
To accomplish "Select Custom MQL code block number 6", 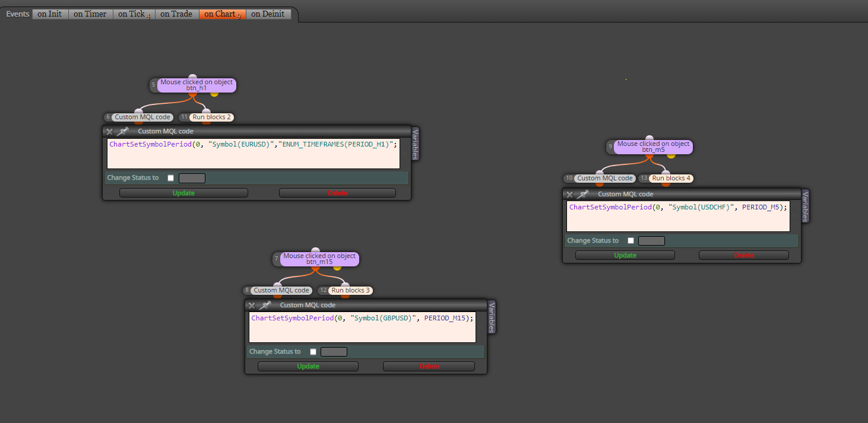I will 142,117.
